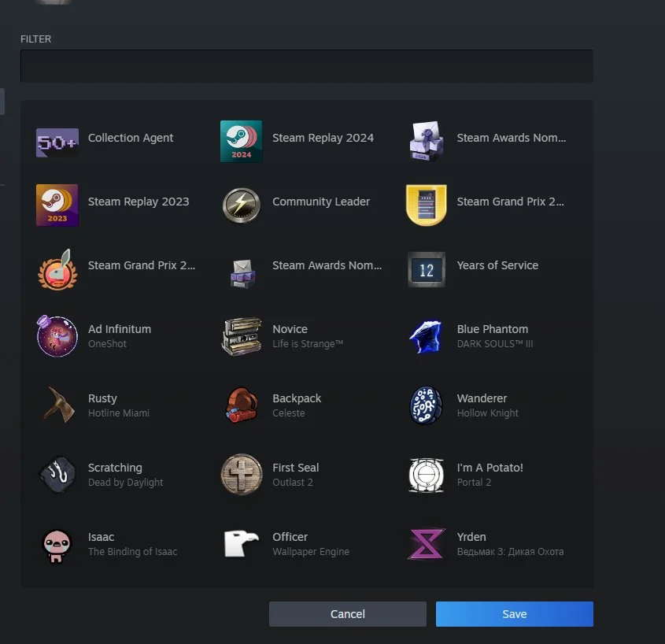Select the Celeste Backpack badge icon
This screenshot has height=644, width=665.
(241, 405)
